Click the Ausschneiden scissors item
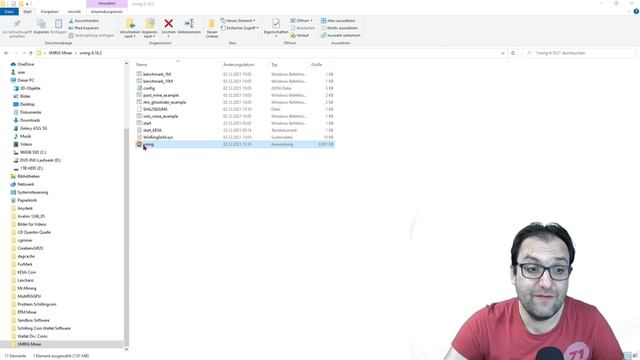 [84, 20]
